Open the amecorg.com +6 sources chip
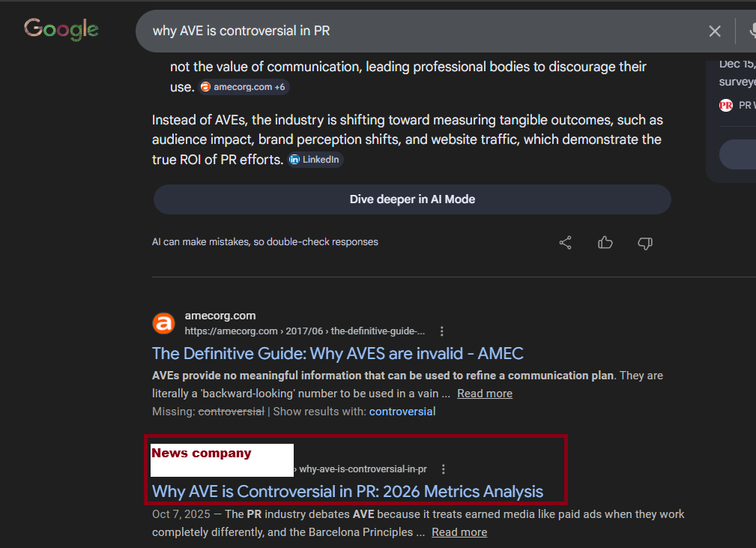Image resolution: width=756 pixels, height=548 pixels. coord(243,87)
